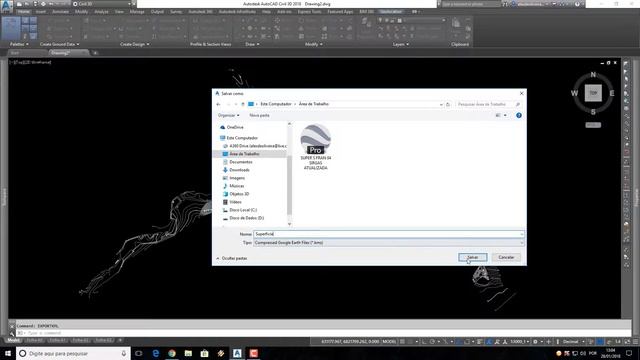Open the Home ribbon tab in AutoCAD
This screenshot has width=640, height=360.
tap(24, 12)
